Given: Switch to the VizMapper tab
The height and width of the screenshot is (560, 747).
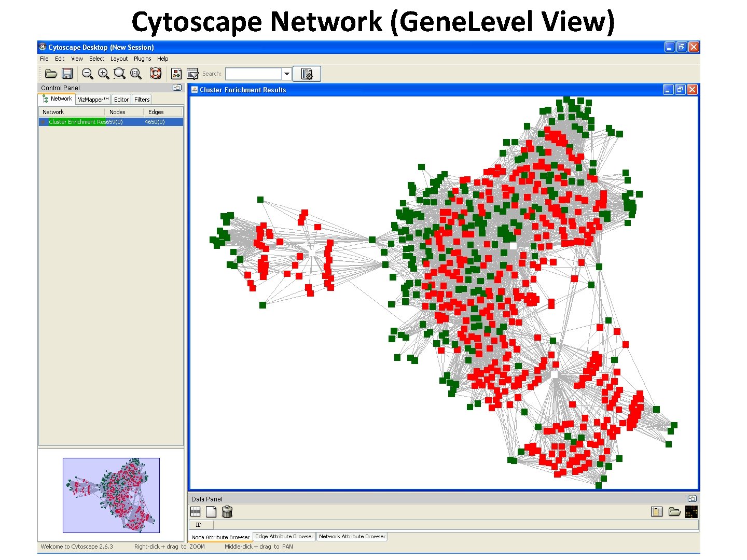Looking at the screenshot, I should tap(92, 99).
